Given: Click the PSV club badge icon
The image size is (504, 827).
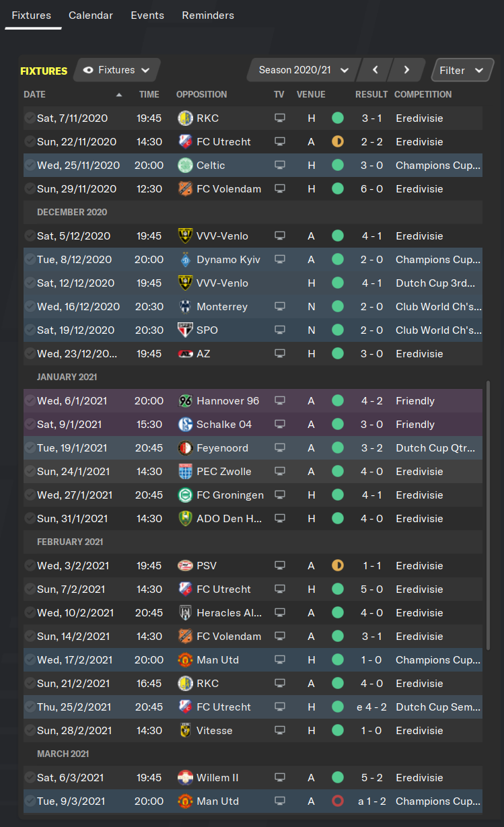Looking at the screenshot, I should click(185, 566).
